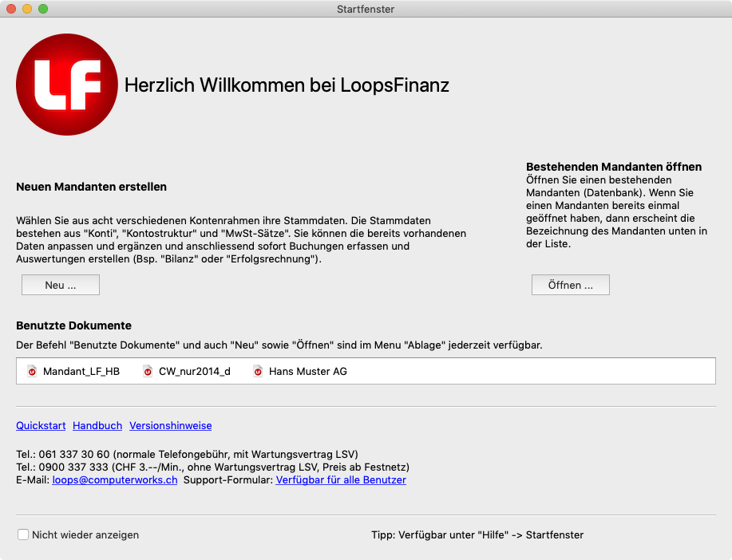Open the "Verfügbar für alle Benutzer" support link
Screen dimensions: 732x560
click(341, 479)
